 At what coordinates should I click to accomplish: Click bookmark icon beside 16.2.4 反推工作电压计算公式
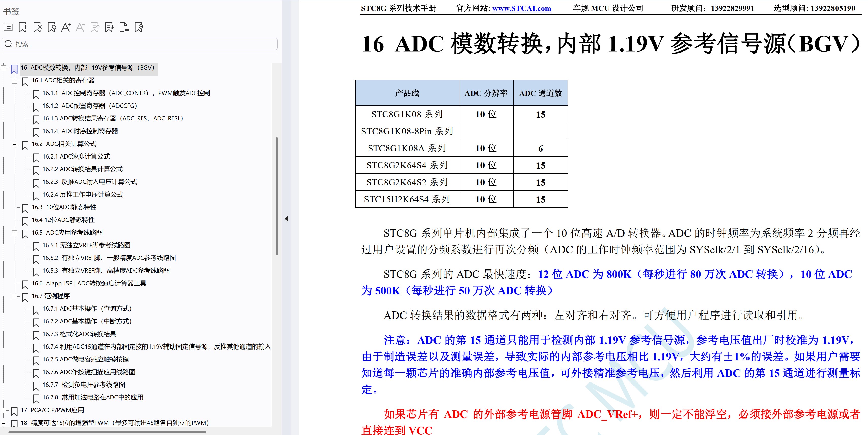(x=36, y=196)
